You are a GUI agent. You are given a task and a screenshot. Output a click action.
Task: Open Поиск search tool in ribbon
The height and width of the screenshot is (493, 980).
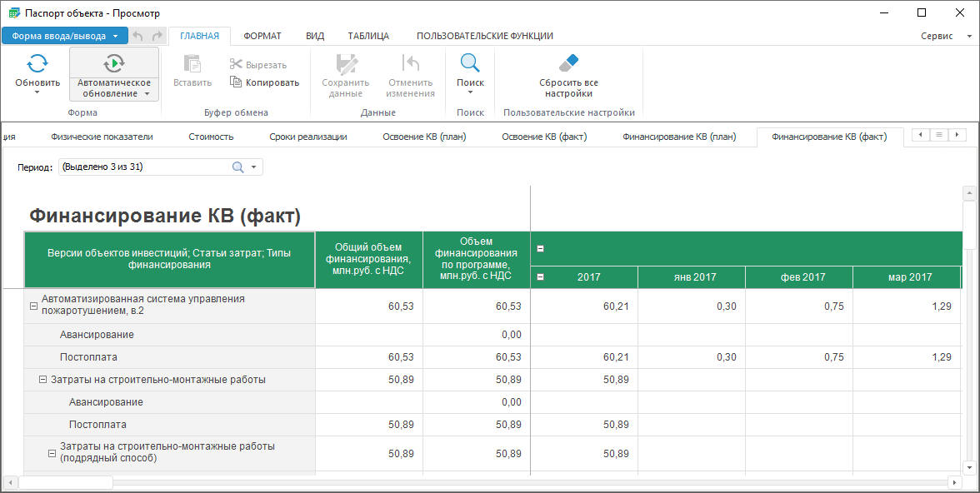[x=470, y=64]
